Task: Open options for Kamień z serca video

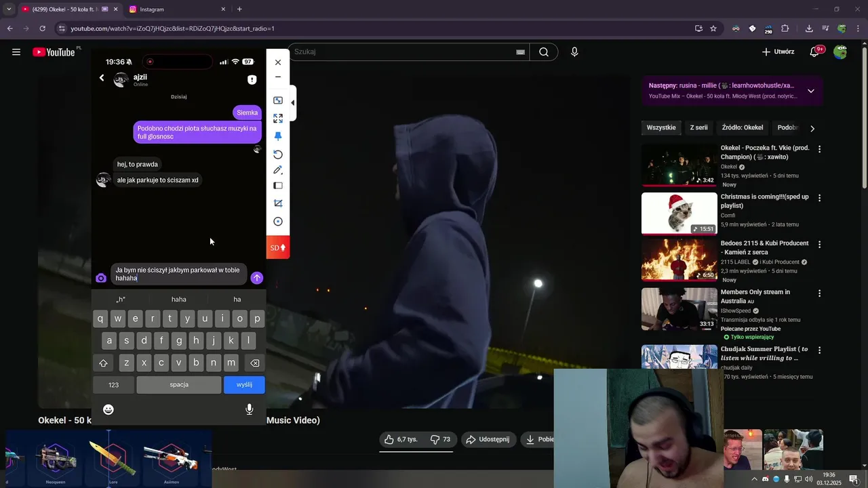Action: 819,244
